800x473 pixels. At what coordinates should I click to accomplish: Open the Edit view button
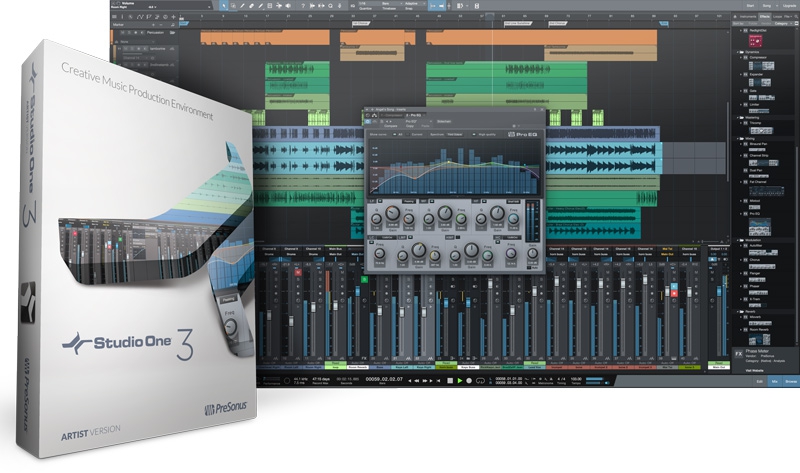click(759, 382)
